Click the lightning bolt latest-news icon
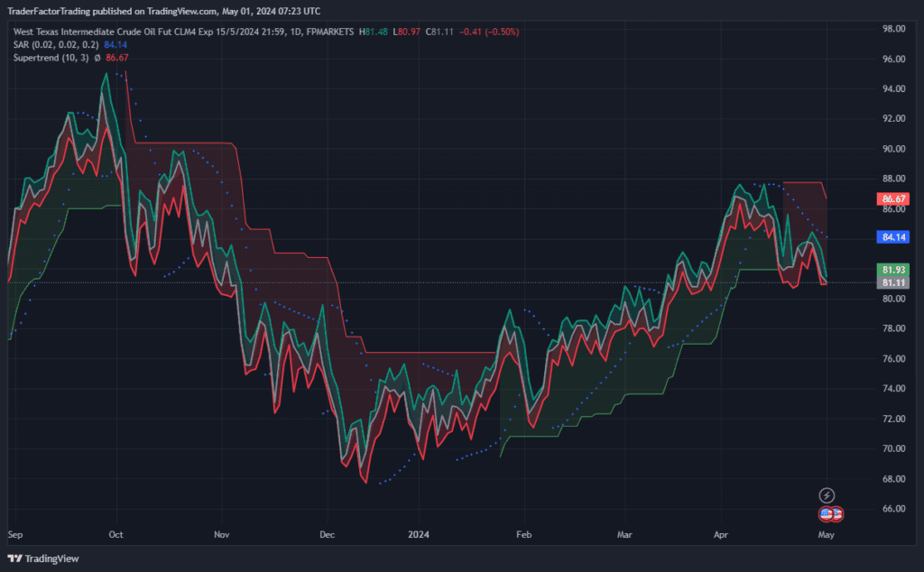This screenshot has height=572, width=924. [827, 495]
